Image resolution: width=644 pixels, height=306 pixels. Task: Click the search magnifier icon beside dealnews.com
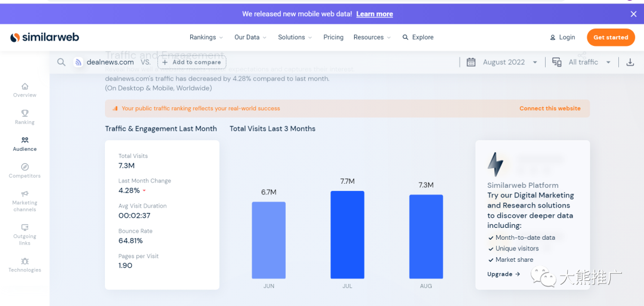click(61, 62)
